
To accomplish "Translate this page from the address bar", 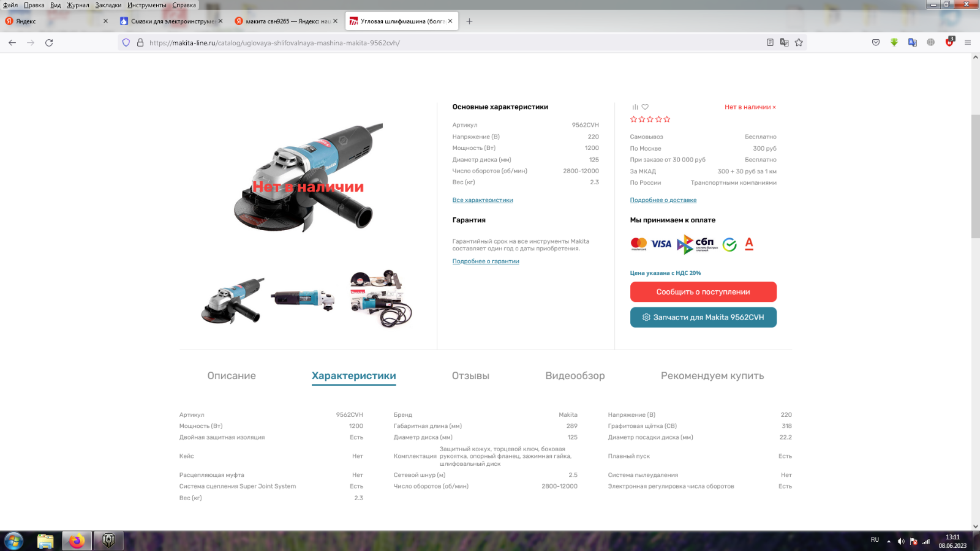I will [785, 43].
